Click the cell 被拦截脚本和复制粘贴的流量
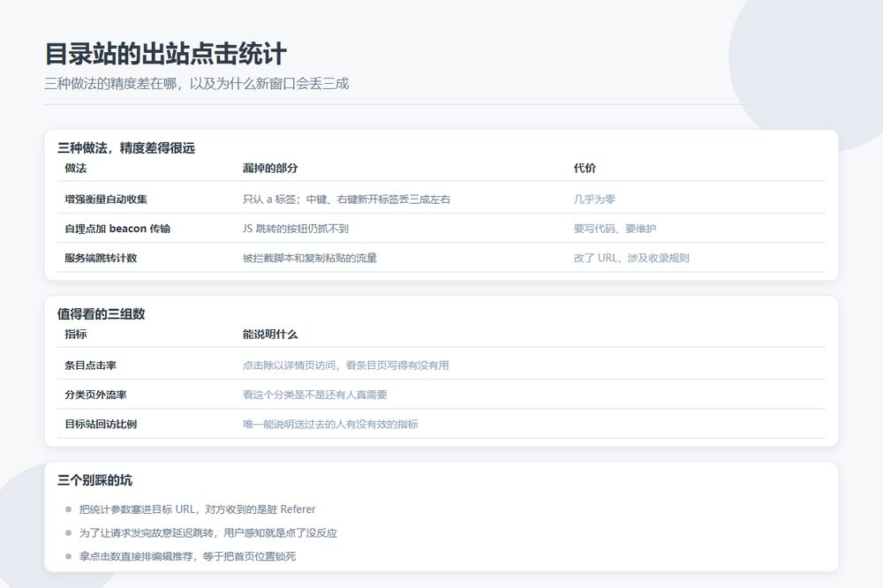This screenshot has width=883, height=588. coord(310,258)
